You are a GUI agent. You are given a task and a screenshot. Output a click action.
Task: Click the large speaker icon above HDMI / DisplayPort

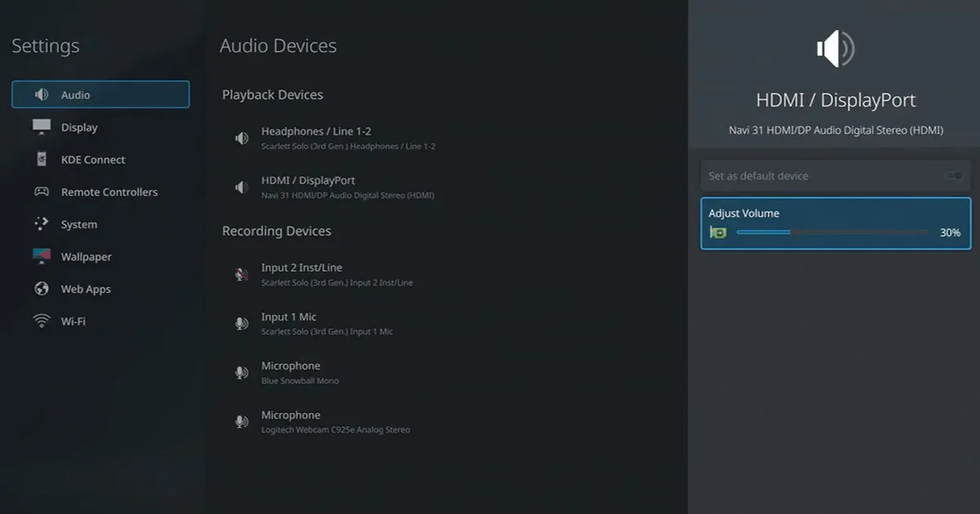[x=835, y=50]
